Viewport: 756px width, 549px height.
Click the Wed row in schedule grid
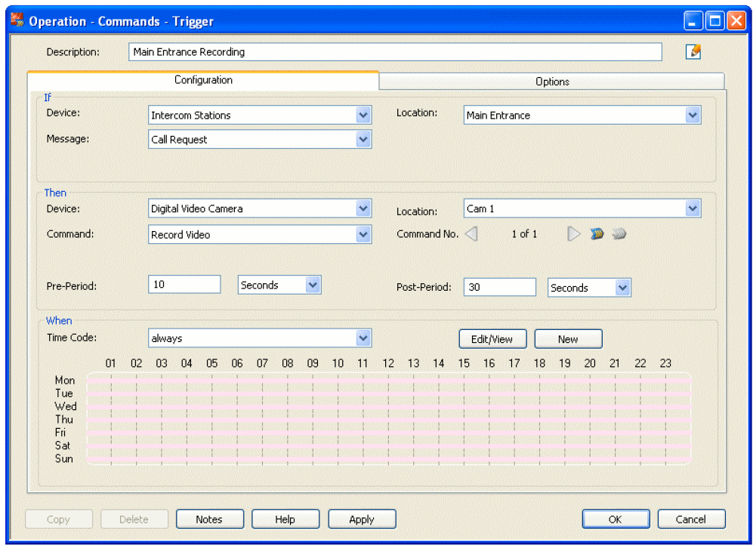(x=388, y=406)
